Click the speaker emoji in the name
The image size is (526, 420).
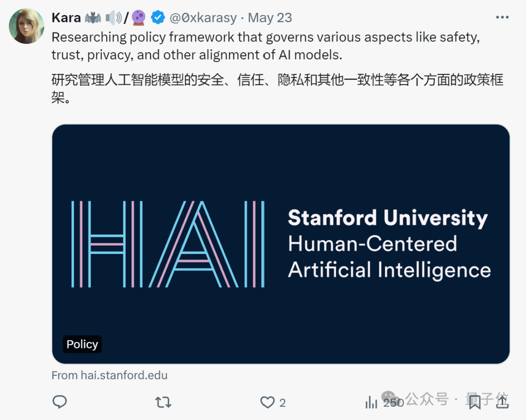pos(113,18)
